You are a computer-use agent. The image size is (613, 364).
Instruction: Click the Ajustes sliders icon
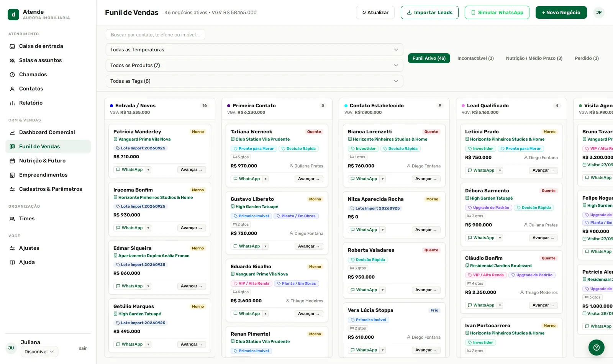12,248
